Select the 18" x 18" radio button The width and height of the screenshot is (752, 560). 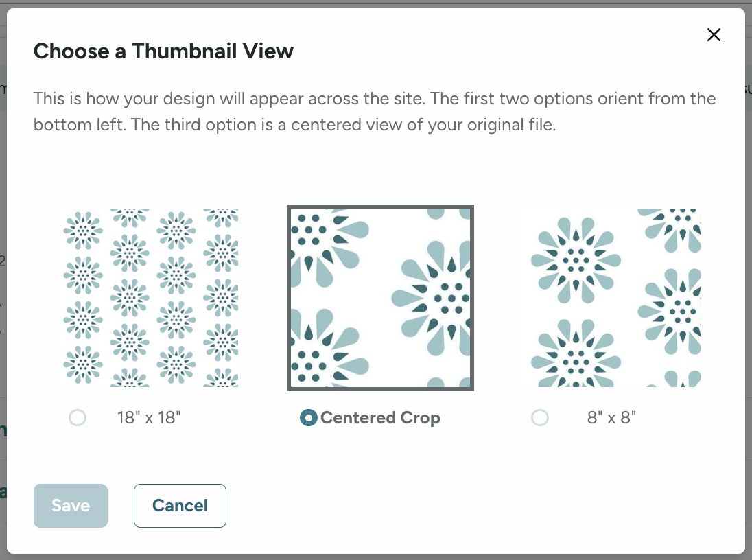click(78, 417)
